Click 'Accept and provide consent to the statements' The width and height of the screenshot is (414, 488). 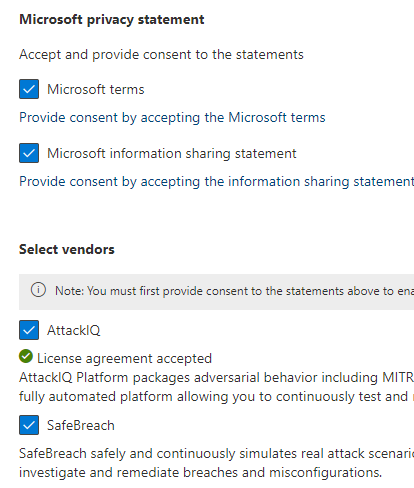[x=161, y=54]
